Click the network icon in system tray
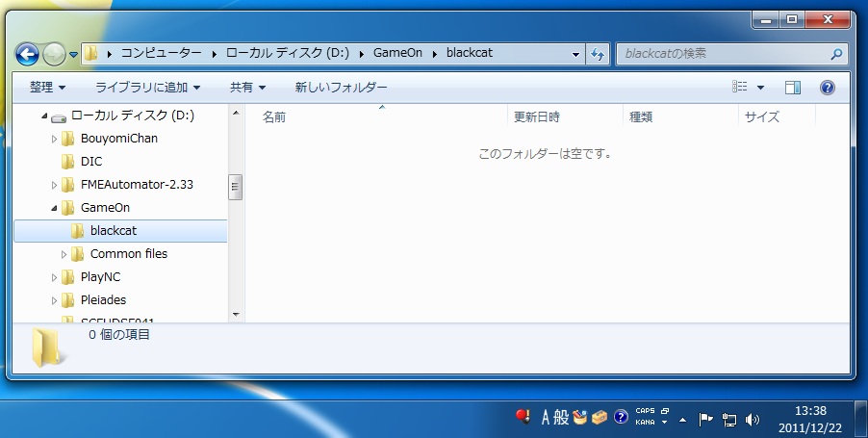 click(729, 419)
